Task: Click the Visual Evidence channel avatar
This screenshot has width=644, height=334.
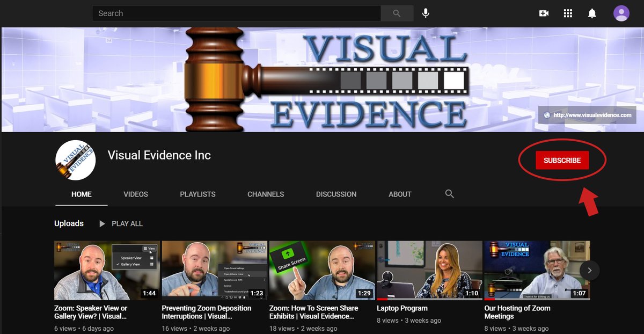Action: 76,160
